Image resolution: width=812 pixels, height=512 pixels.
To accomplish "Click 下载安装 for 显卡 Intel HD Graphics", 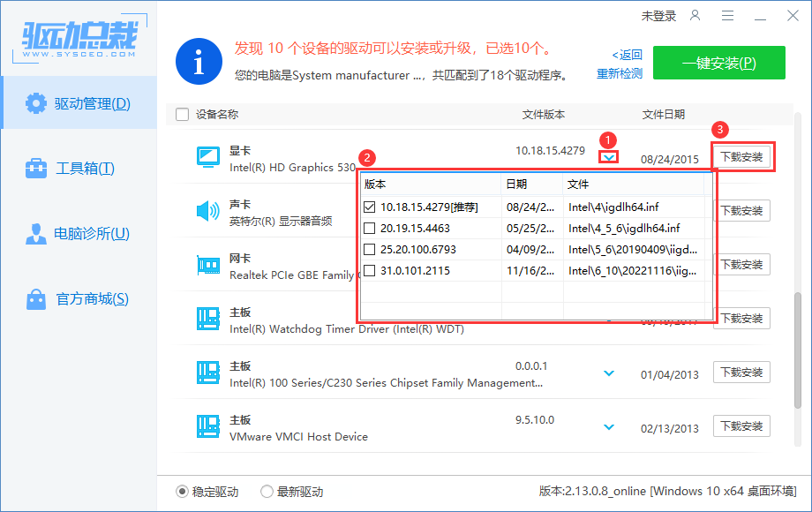I will pyautogui.click(x=741, y=157).
